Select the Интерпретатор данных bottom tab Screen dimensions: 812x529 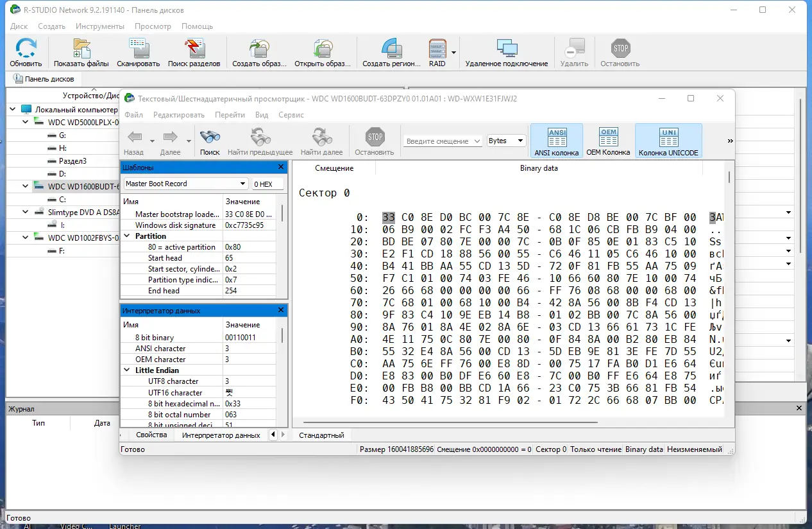click(x=221, y=435)
